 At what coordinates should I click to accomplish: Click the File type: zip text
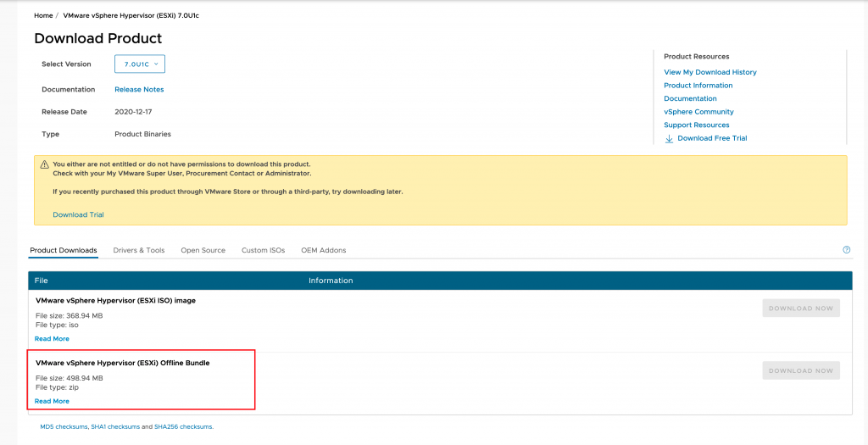click(x=57, y=387)
